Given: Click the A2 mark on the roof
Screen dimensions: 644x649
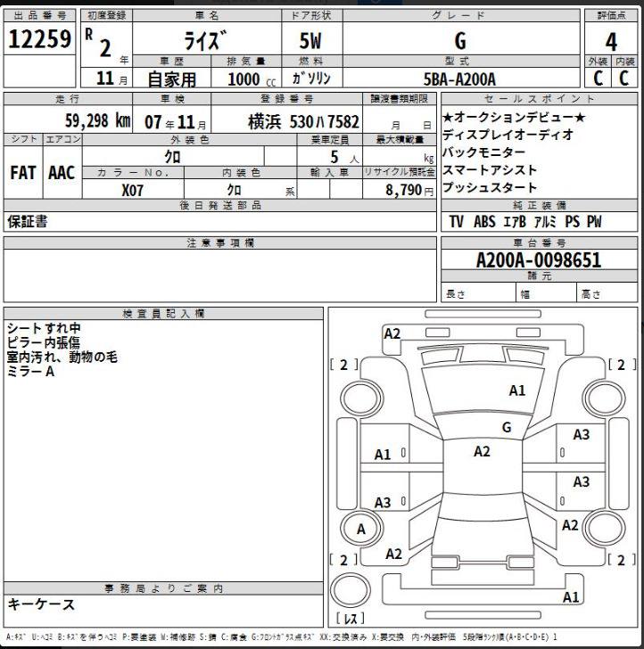Looking at the screenshot, I should click(x=482, y=451).
